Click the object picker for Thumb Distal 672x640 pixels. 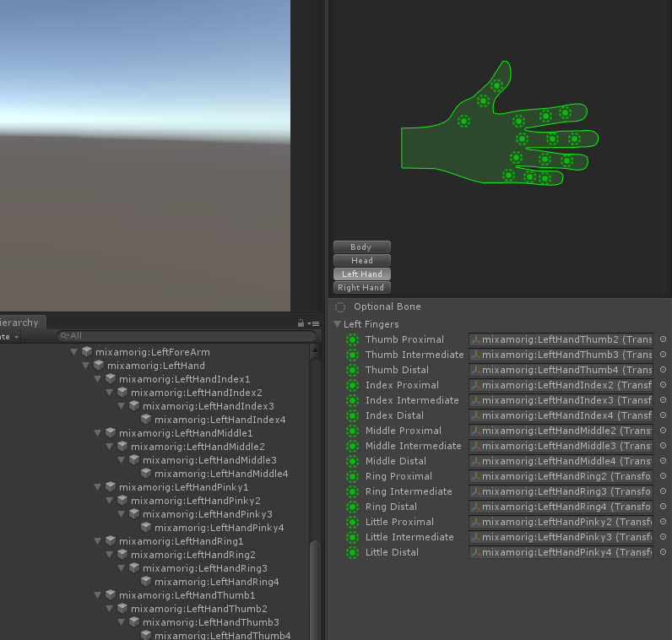(663, 370)
